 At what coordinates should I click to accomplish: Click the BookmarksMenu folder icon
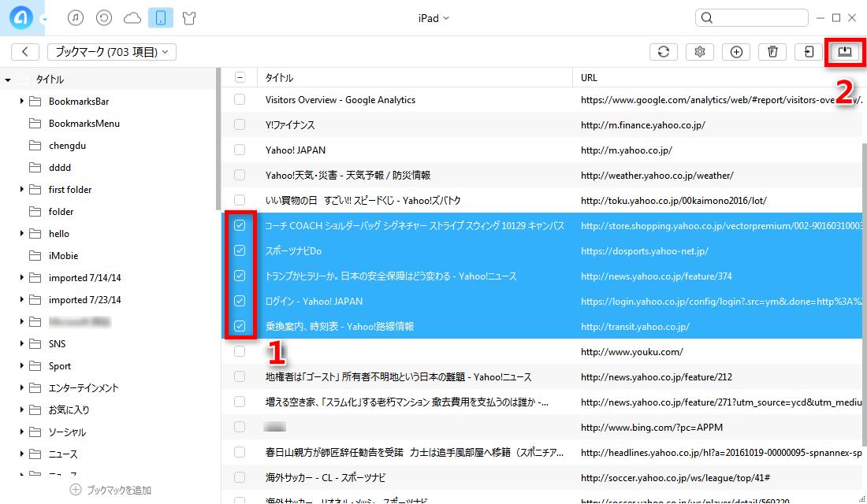(x=35, y=123)
